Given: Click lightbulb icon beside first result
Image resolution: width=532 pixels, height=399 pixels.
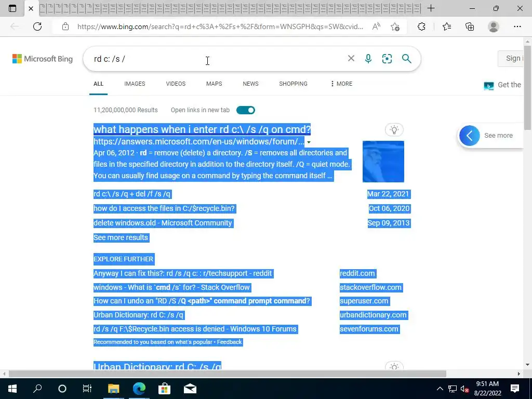Looking at the screenshot, I should [394, 129].
